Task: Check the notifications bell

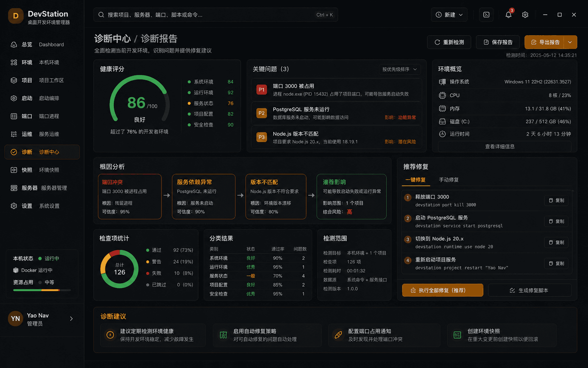Action: click(x=508, y=15)
